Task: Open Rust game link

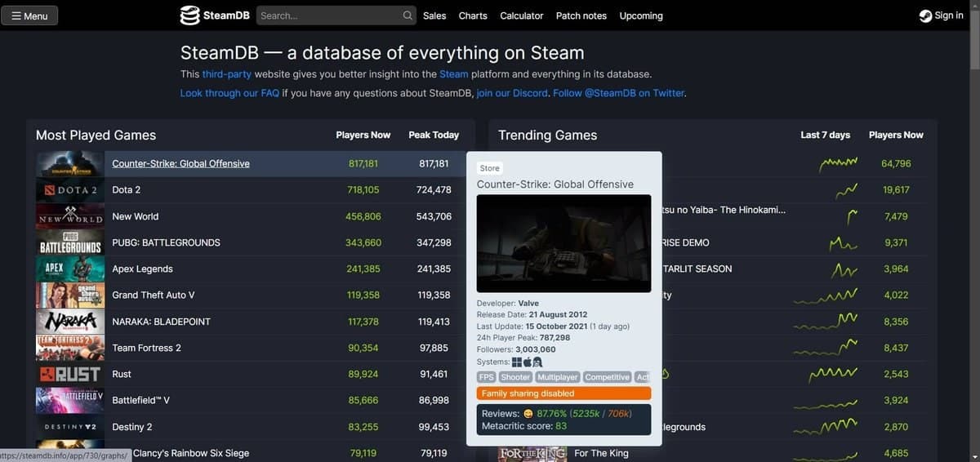Action: tap(122, 374)
